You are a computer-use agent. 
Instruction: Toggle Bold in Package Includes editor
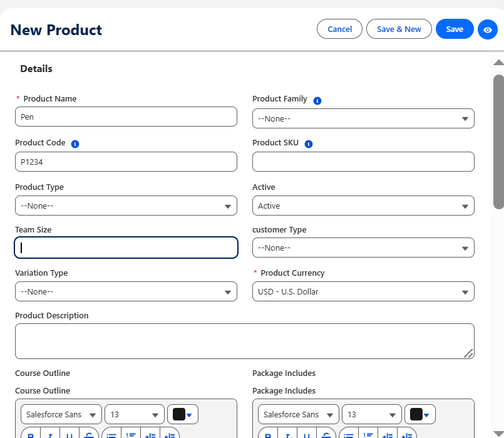pos(268,433)
